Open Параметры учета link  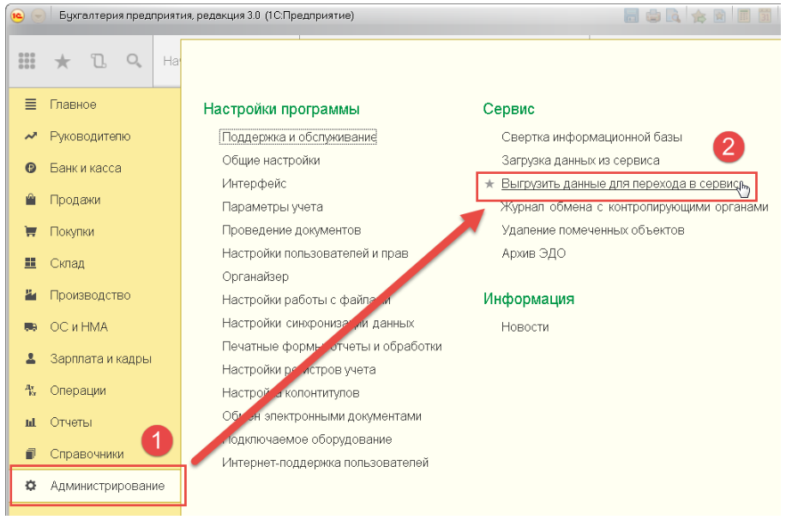point(272,206)
